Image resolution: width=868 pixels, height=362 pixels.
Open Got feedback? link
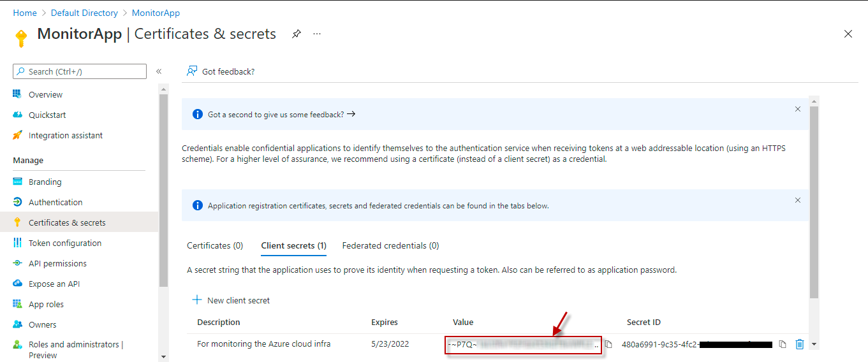pos(228,71)
